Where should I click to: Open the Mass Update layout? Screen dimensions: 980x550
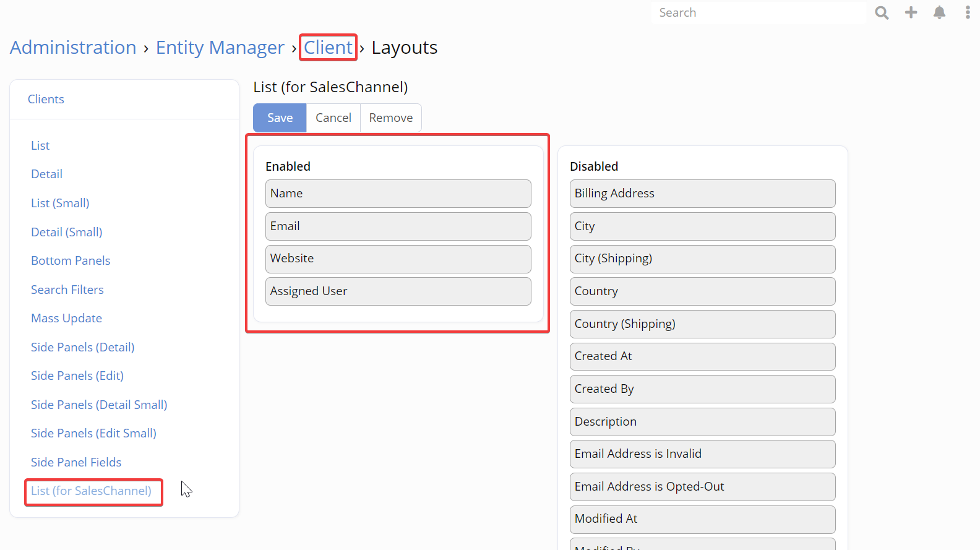66,318
